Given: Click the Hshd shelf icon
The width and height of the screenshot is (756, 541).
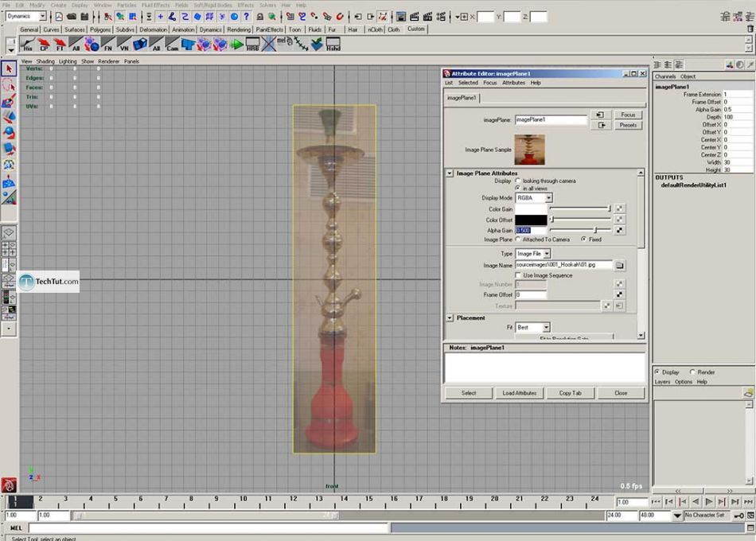Looking at the screenshot, I should pos(333,45).
